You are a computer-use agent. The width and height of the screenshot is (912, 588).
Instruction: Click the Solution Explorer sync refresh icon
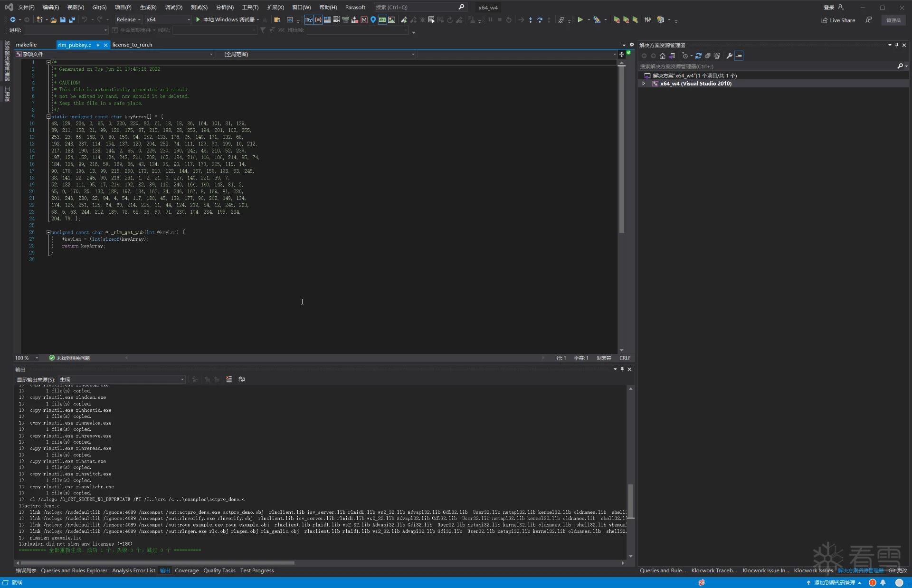698,56
